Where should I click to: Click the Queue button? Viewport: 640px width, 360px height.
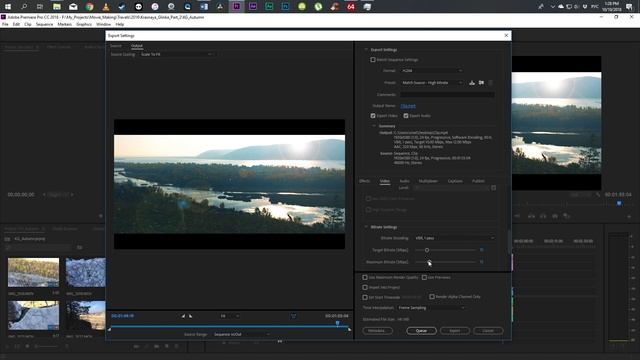[421, 331]
